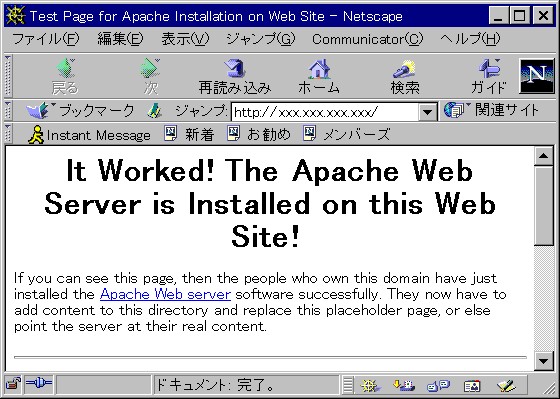This screenshot has height=399, width=560.
Task: Collapse the personal toolbar handle
Action: click(x=8, y=134)
